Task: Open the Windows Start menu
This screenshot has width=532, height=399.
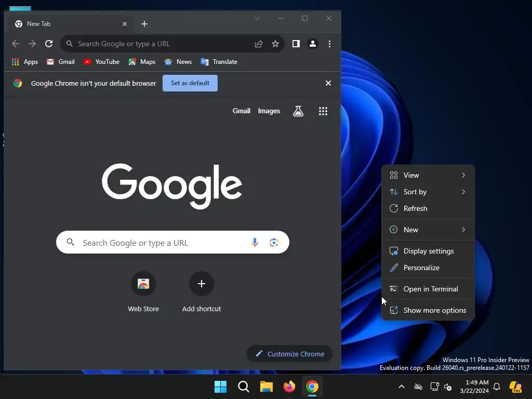Action: 220,387
